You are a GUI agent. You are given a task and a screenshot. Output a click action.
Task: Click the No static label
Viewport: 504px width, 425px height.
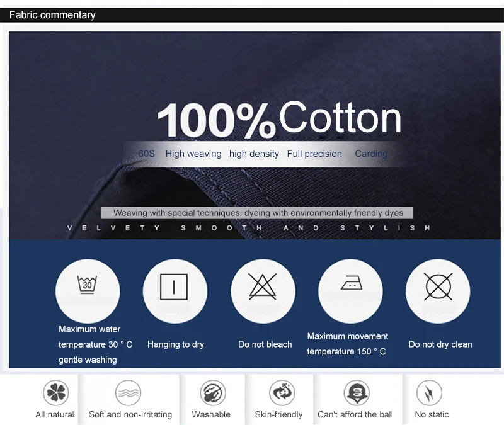click(432, 414)
